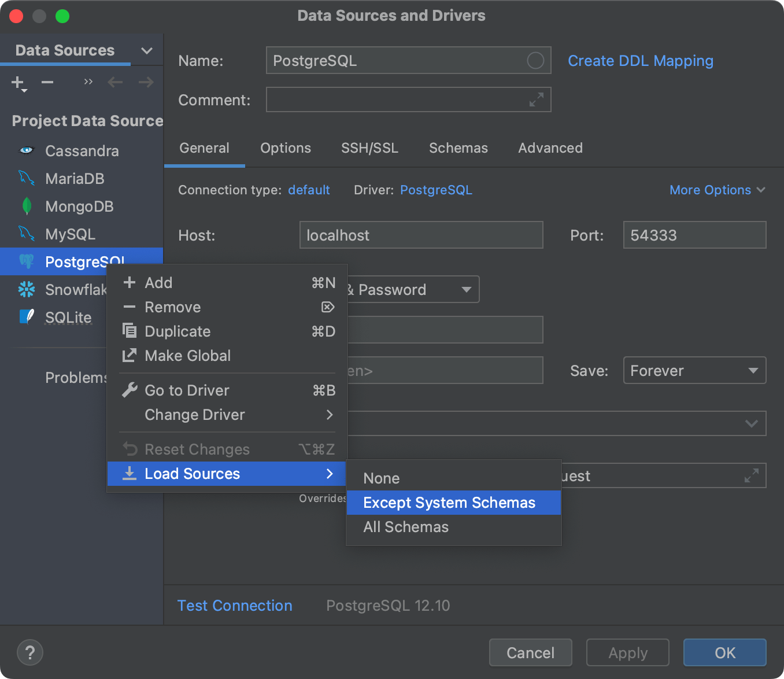Viewport: 784px width, 679px height.
Task: Choose Duplicate from the context menu
Action: 177,331
